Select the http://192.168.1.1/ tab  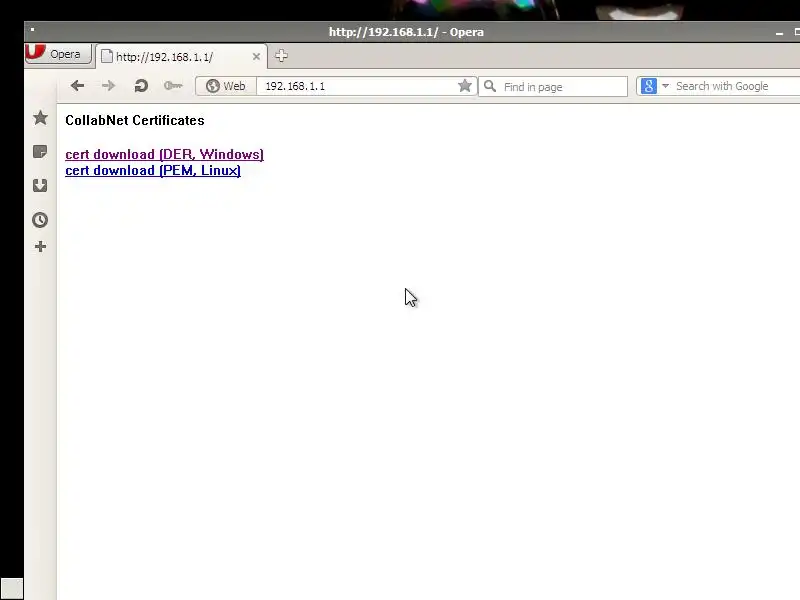pyautogui.click(x=181, y=57)
